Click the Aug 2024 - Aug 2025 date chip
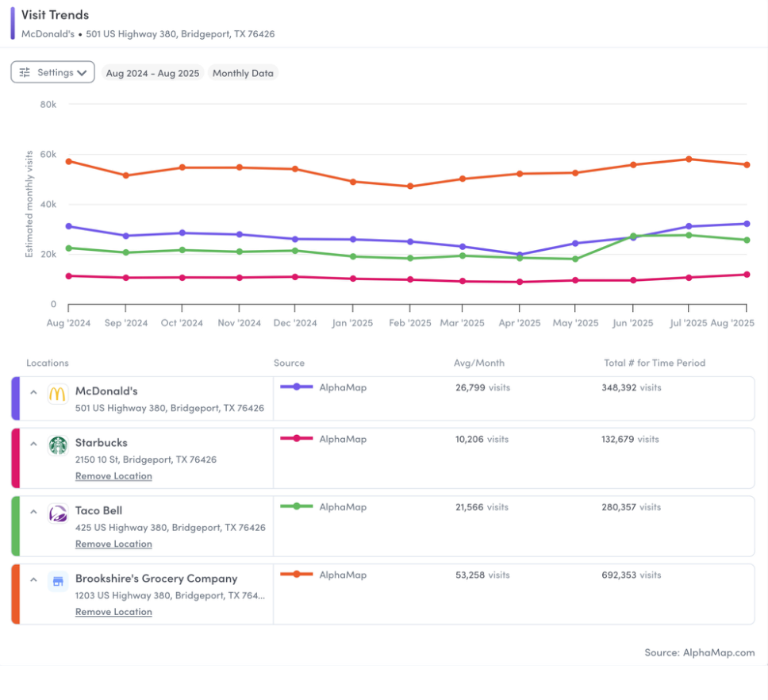 click(152, 73)
